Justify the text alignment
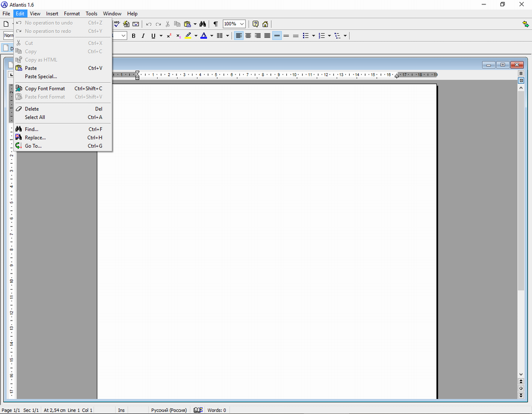The image size is (532, 414). click(x=267, y=36)
